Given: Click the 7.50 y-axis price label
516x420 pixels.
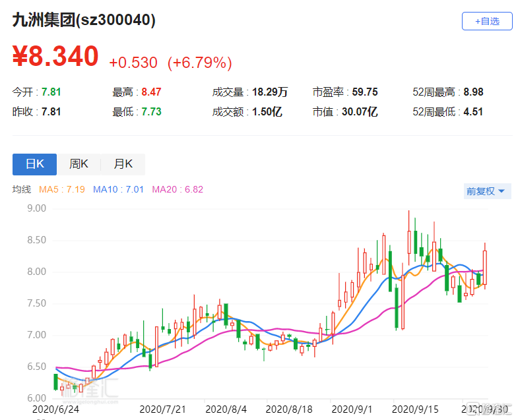Looking at the screenshot, I should tap(36, 303).
